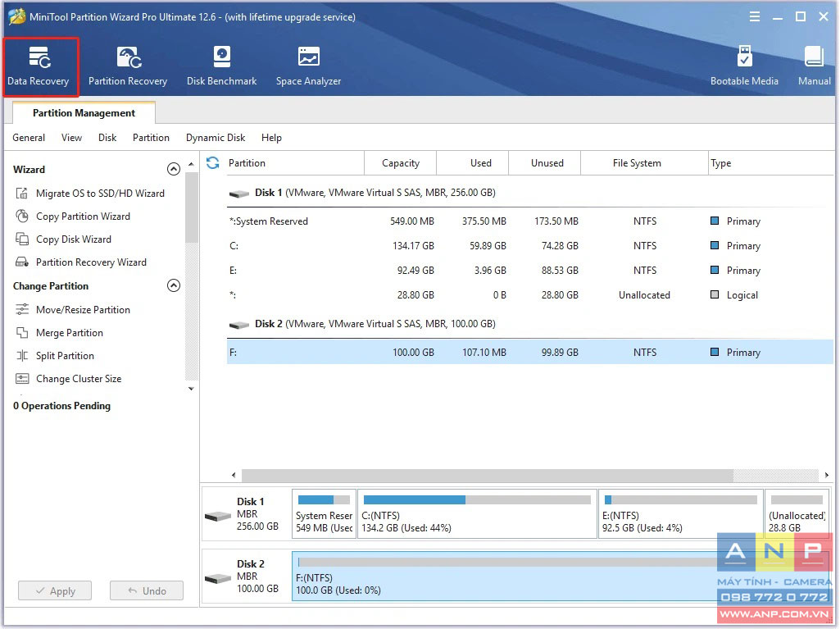Click horizontal scrollbar right arrow

827,475
